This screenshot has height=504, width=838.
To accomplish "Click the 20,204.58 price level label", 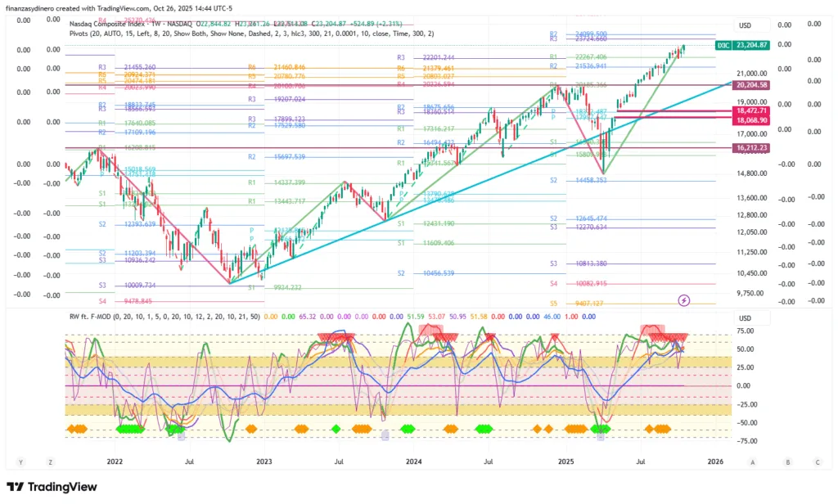I will [x=750, y=84].
